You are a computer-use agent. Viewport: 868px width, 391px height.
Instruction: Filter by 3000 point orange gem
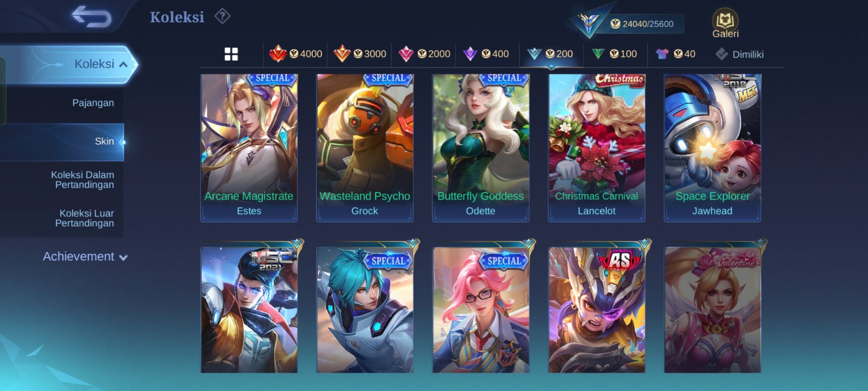[x=359, y=54]
